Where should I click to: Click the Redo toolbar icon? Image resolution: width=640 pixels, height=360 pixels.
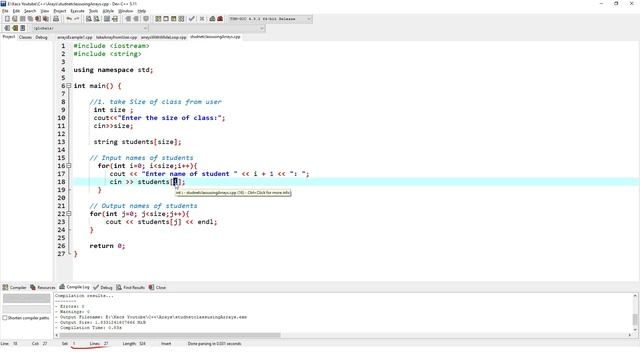tap(77, 19)
